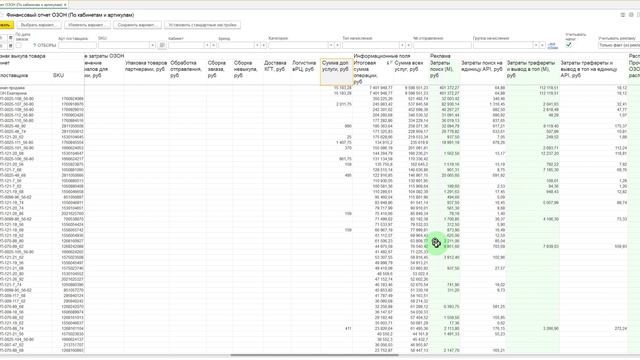Open the 'Учитывать рекламу' combo box
Image resolution: width=640 pixels, height=360 pixels.
619,45
